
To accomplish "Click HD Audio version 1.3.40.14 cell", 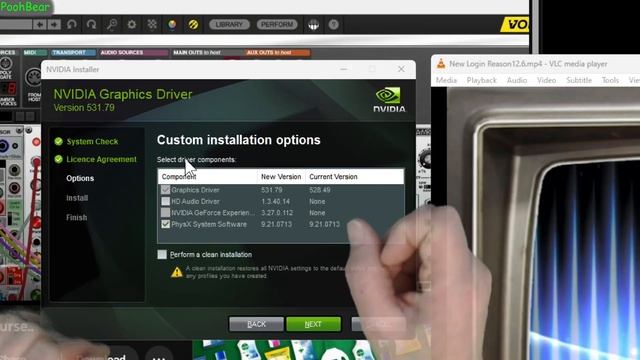I will tap(276, 201).
